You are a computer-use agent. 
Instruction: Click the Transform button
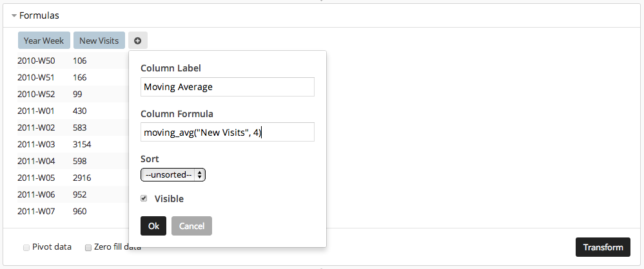click(603, 247)
